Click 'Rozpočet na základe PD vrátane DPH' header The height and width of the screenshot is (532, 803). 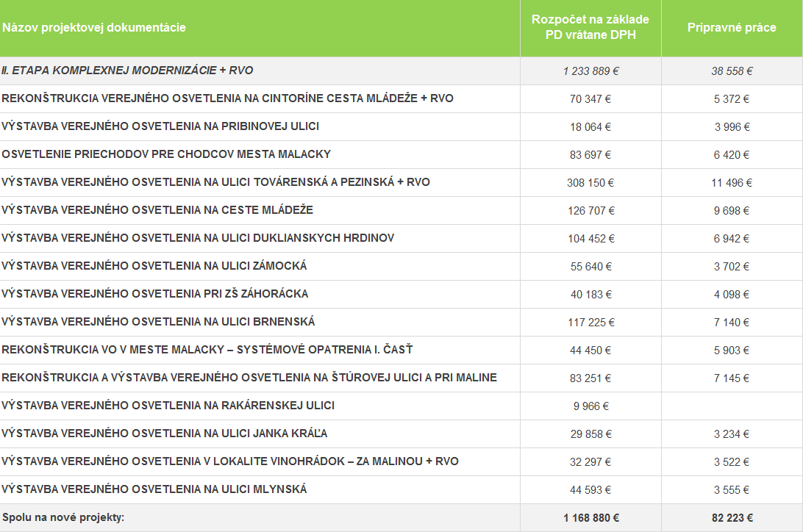(590, 28)
